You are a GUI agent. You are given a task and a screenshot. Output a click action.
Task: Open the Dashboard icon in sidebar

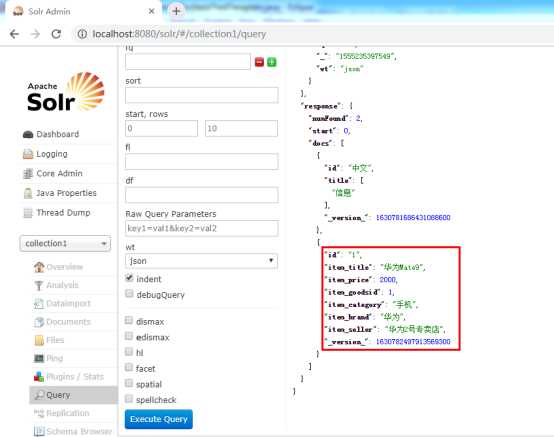coord(28,135)
